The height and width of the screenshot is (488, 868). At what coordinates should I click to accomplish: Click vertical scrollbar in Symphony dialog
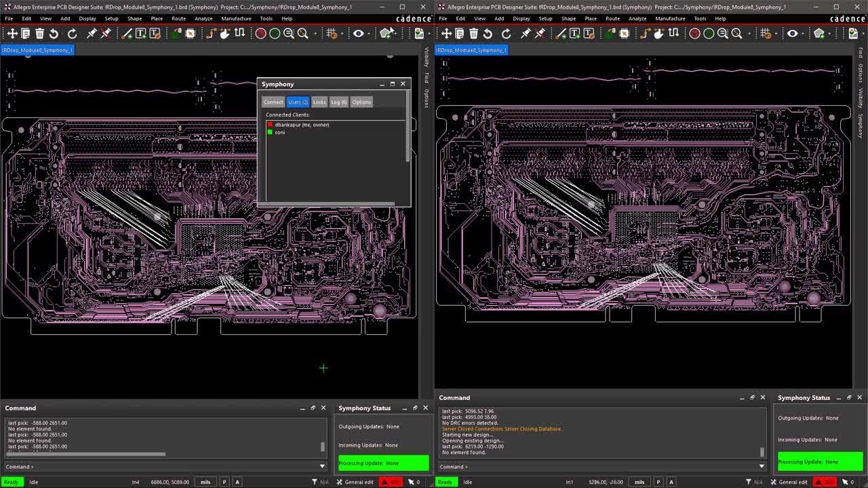408,127
